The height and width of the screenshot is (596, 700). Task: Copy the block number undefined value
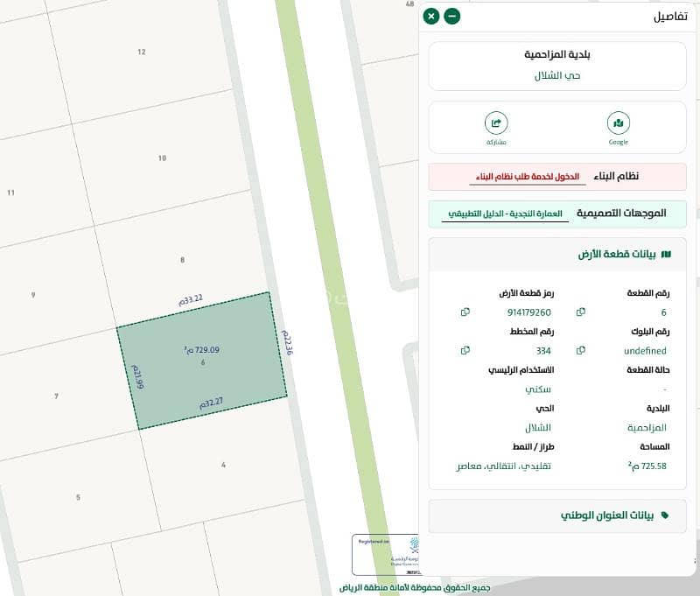tap(580, 350)
